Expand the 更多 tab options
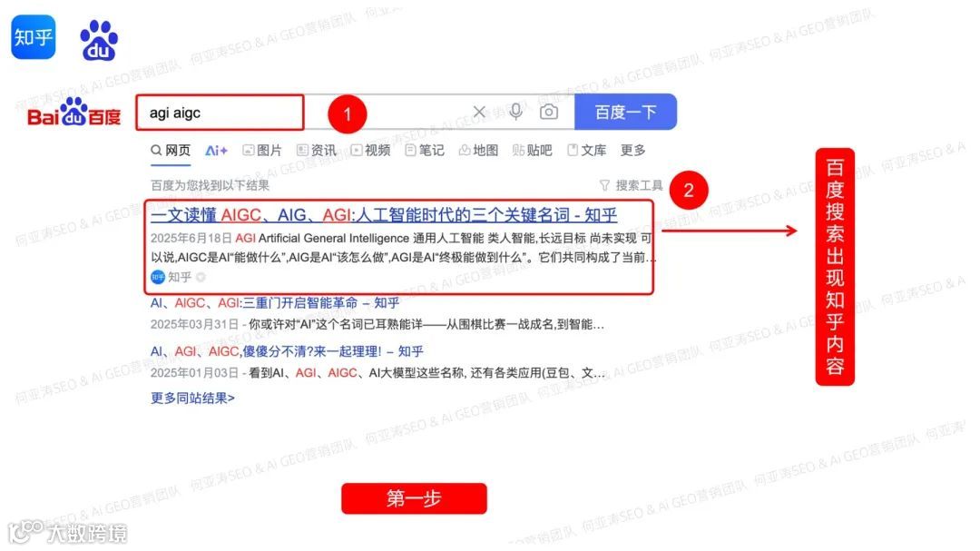This screenshot has height=551, width=980. pos(632,151)
